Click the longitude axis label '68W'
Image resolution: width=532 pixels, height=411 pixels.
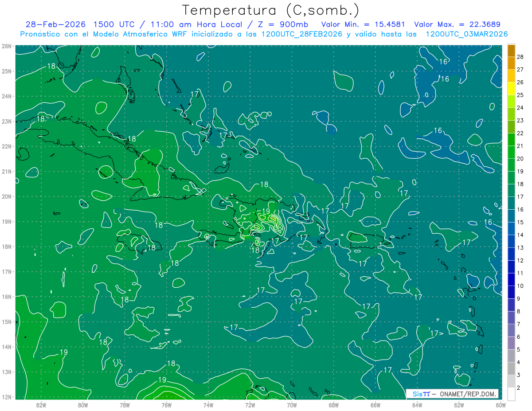point(334,404)
